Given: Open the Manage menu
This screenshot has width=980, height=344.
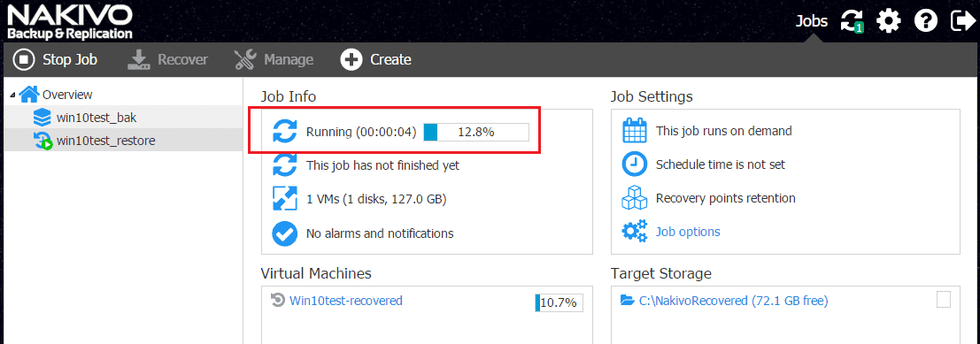Looking at the screenshot, I should click(x=274, y=60).
